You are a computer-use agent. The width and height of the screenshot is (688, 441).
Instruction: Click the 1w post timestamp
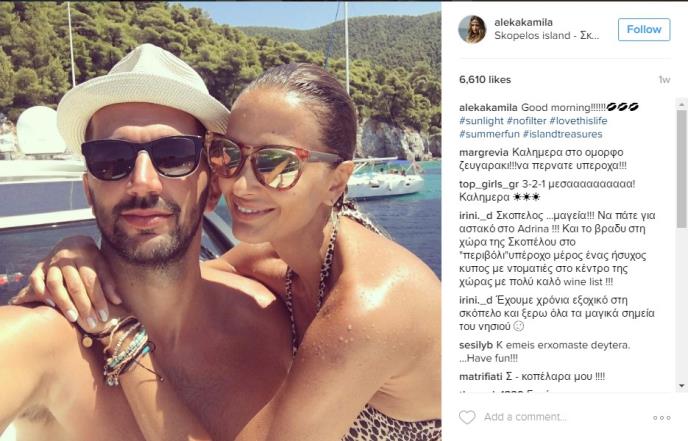[664, 80]
